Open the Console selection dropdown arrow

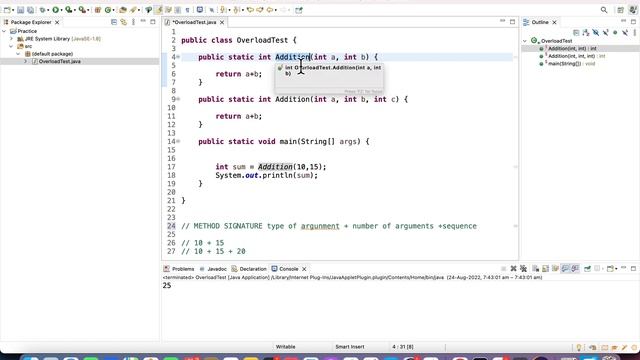[x=603, y=269]
